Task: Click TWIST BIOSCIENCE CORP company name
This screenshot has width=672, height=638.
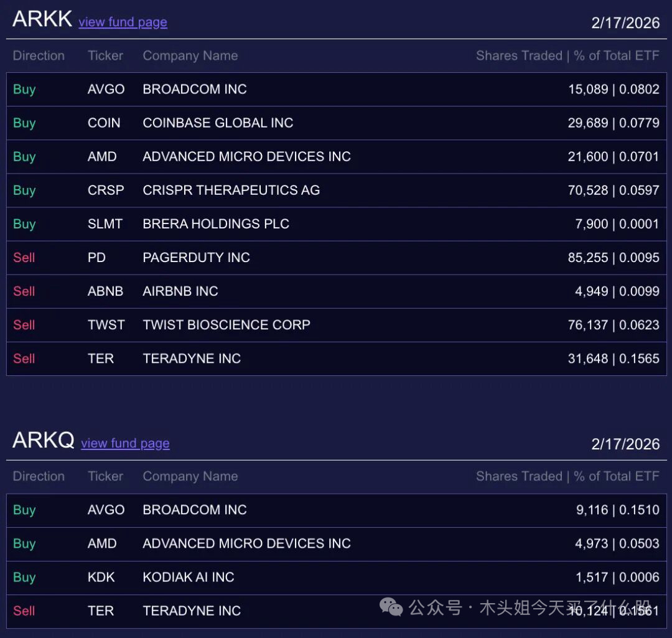Action: 226,324
